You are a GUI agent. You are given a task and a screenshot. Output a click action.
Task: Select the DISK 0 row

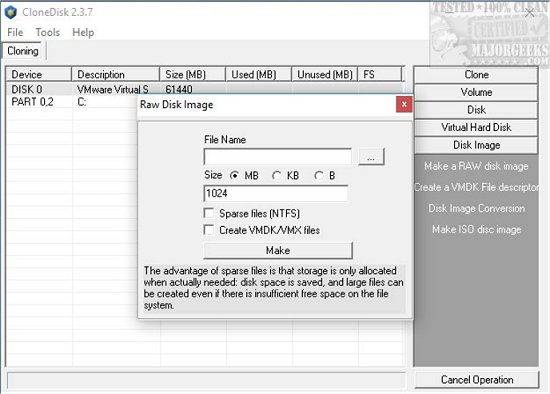coord(204,89)
